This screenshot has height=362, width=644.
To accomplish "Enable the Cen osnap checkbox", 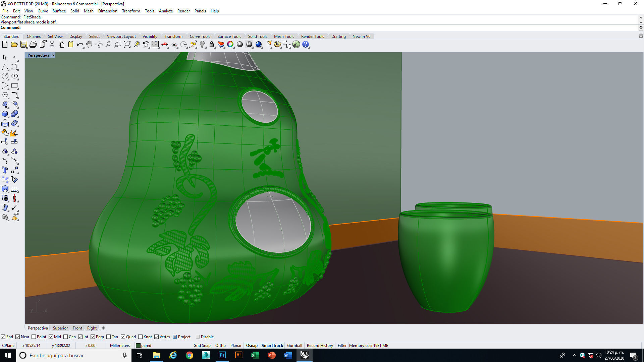I will (66, 337).
